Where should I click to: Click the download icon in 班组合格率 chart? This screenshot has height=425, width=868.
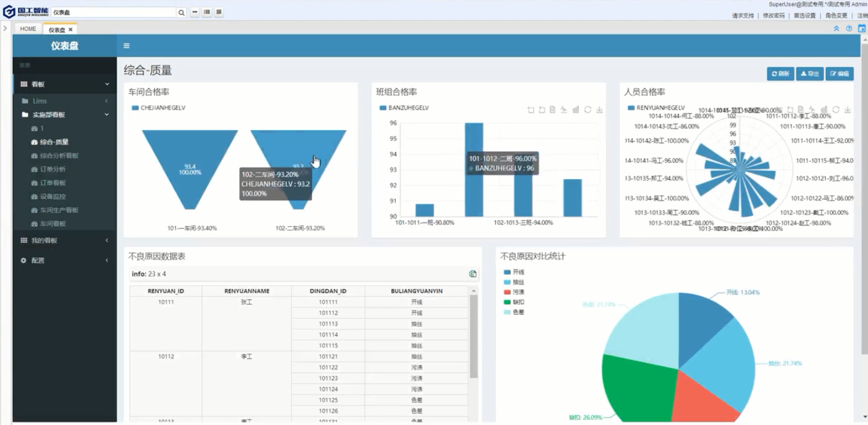point(599,110)
